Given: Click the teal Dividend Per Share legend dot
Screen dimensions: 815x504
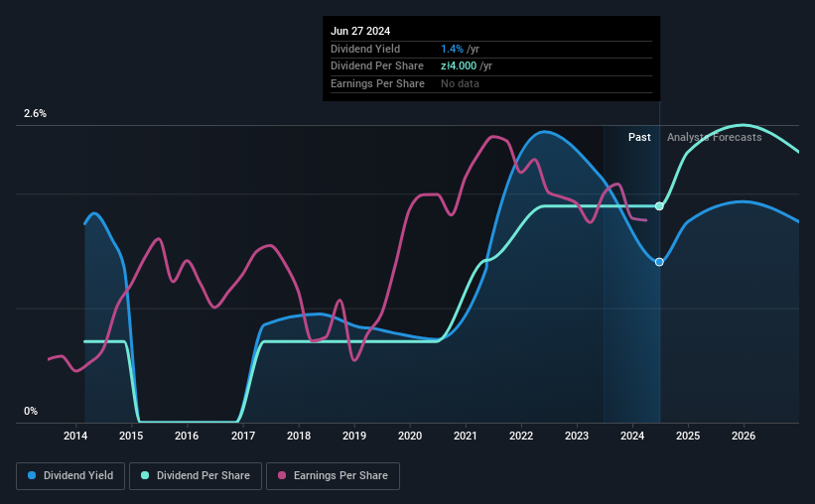Looking at the screenshot, I should pos(145,475).
